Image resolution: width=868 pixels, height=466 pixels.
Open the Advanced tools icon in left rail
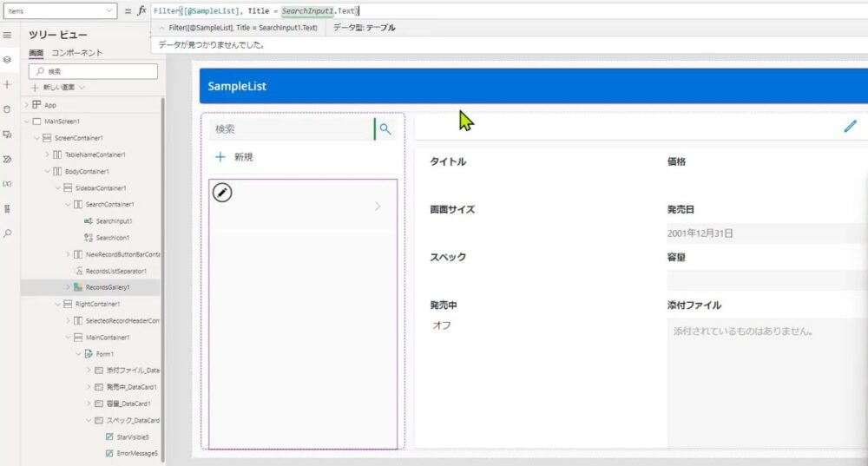pyautogui.click(x=7, y=208)
